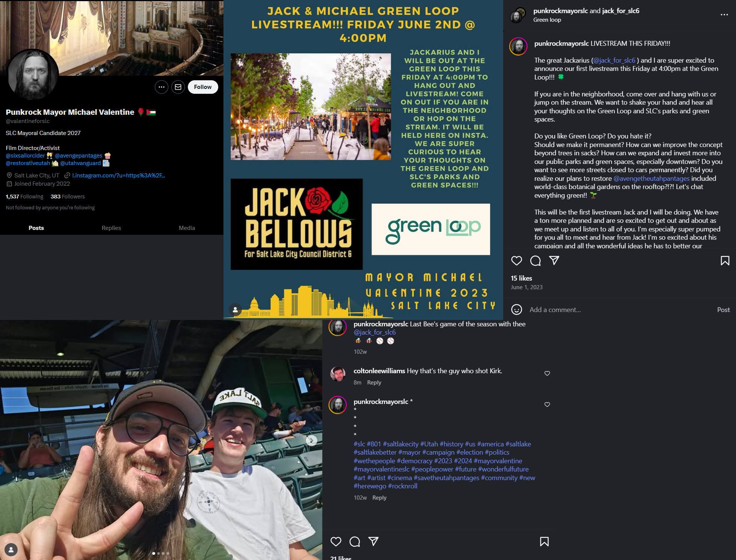Open comment bubble icon on Green Loop post
Screen dimensions: 736x560
pyautogui.click(x=535, y=261)
